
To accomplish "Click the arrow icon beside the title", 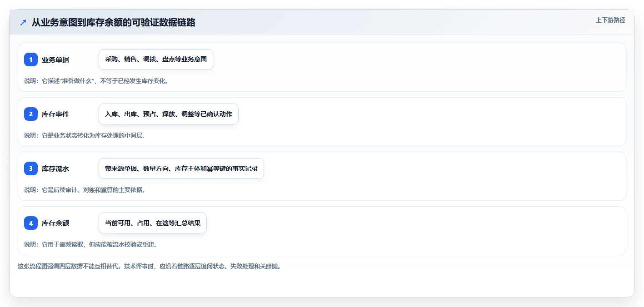I will pos(23,22).
